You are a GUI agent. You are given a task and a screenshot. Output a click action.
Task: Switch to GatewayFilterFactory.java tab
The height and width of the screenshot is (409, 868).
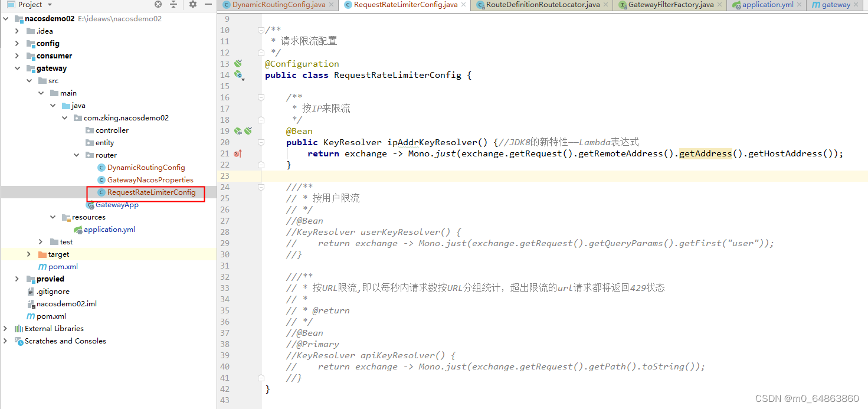pos(671,5)
